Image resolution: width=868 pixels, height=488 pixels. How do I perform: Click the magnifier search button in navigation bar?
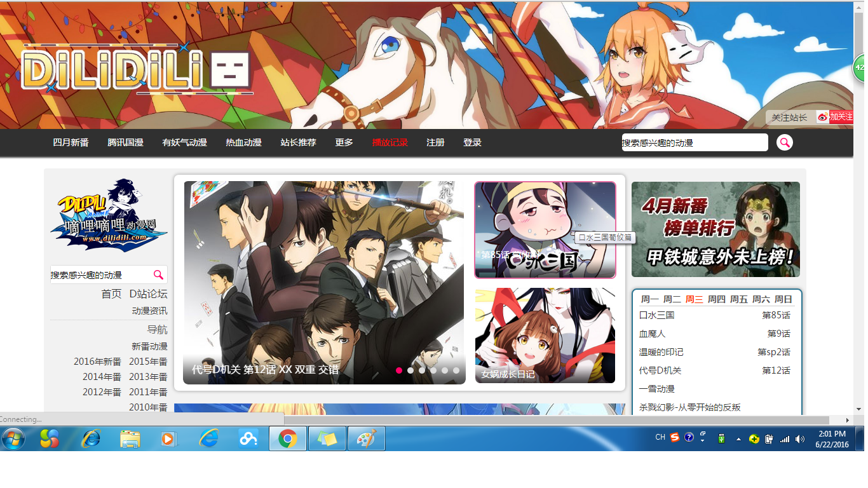point(785,142)
